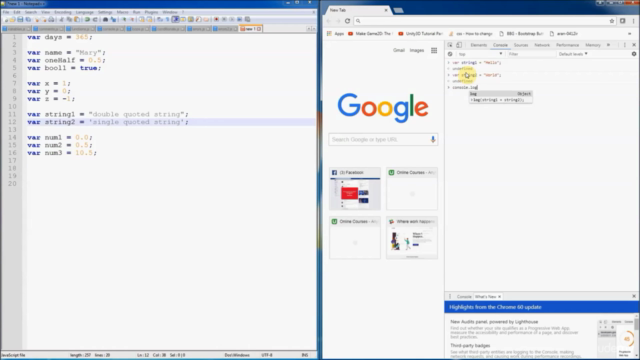The image size is (640, 360).
Task: Show more bookmarks with the bar's overflow arrow
Action: [x=630, y=33]
